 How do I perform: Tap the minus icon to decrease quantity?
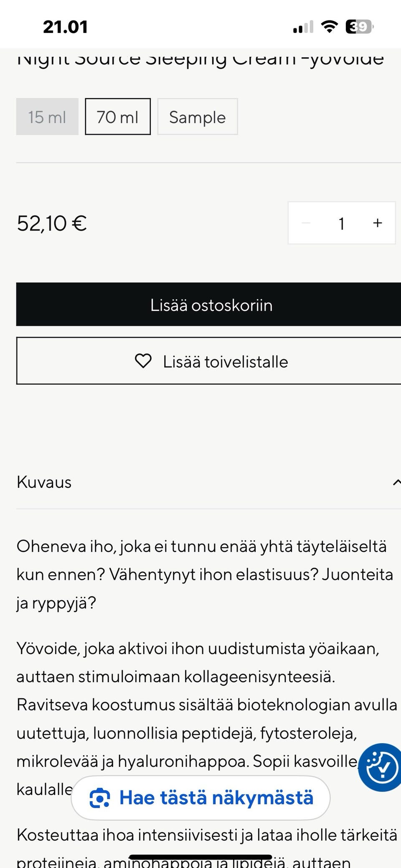pyautogui.click(x=307, y=223)
